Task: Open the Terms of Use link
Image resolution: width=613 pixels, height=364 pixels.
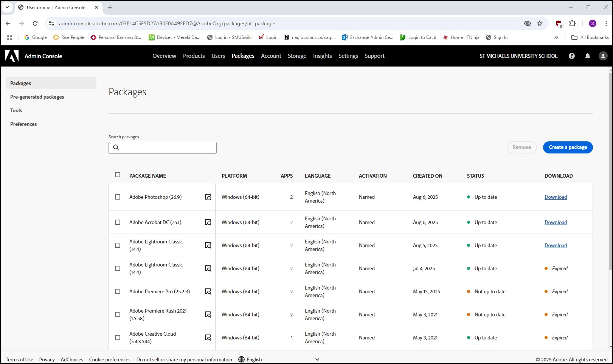Action: coord(19,359)
